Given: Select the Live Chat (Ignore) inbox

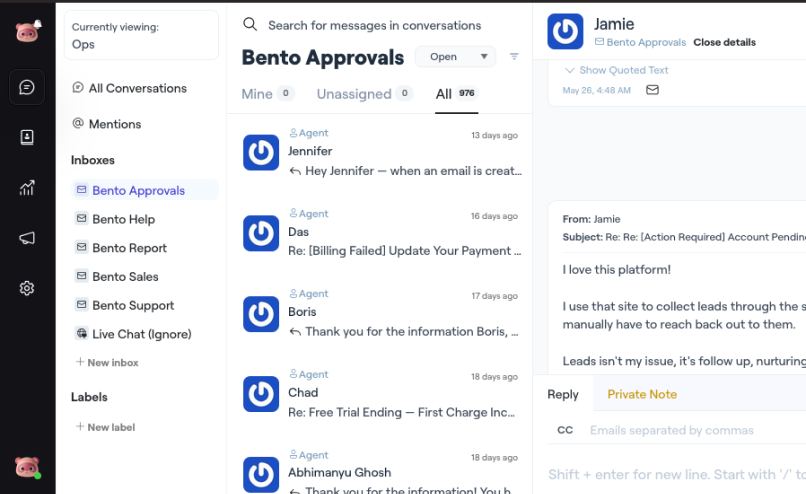Looking at the screenshot, I should [145, 334].
